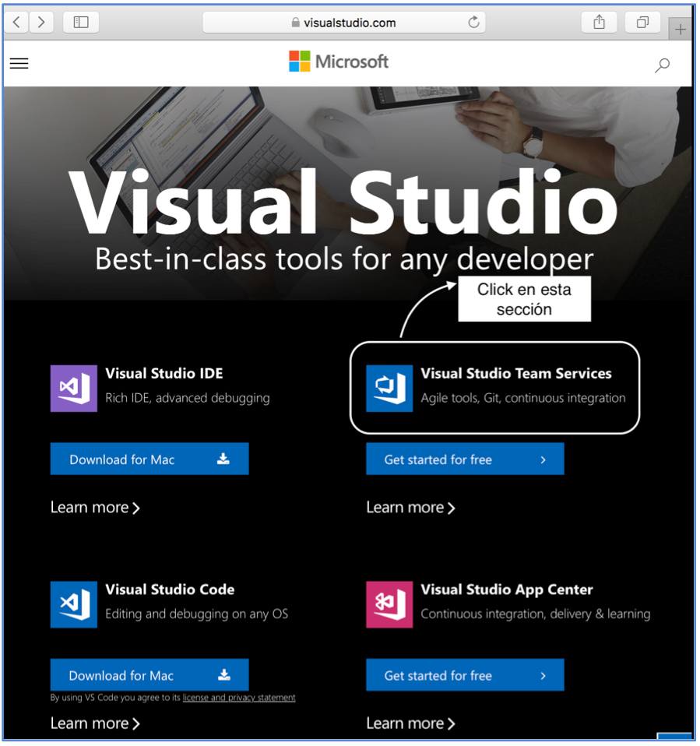Learn more about Visual Studio IDE
700x746 pixels.
(x=95, y=508)
